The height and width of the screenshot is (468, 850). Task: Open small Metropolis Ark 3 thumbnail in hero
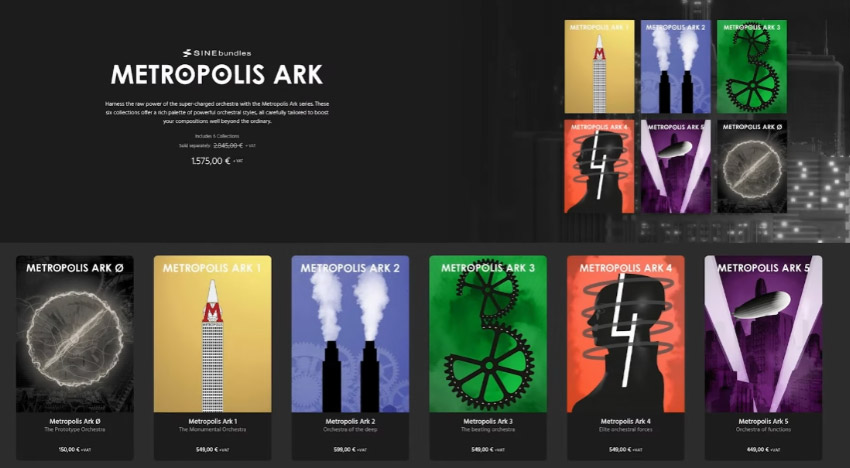pyautogui.click(x=751, y=67)
